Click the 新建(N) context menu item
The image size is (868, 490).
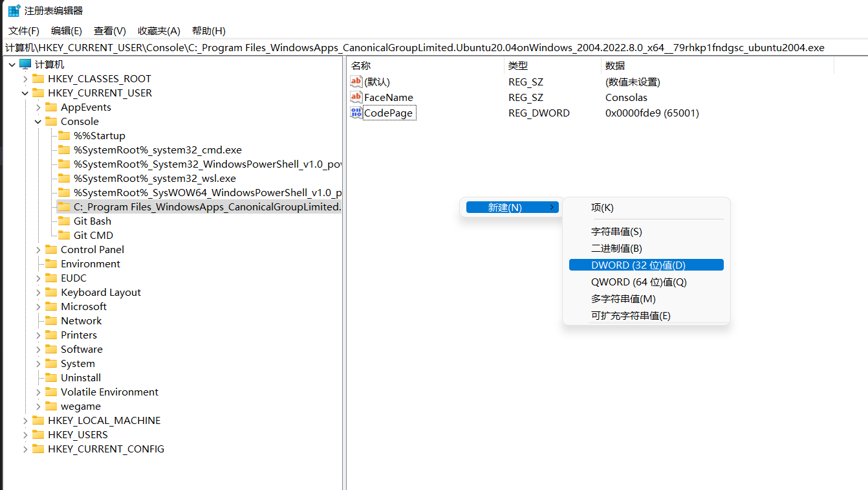(x=512, y=207)
